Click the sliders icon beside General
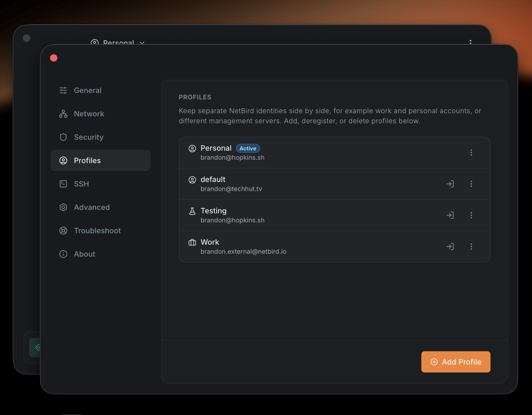532x415 pixels. pyautogui.click(x=63, y=90)
